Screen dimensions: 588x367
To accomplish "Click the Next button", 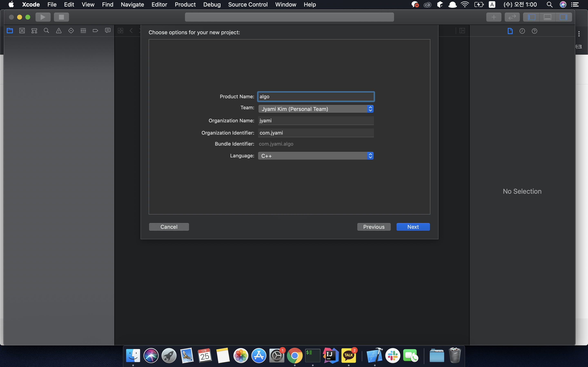I will point(413,227).
